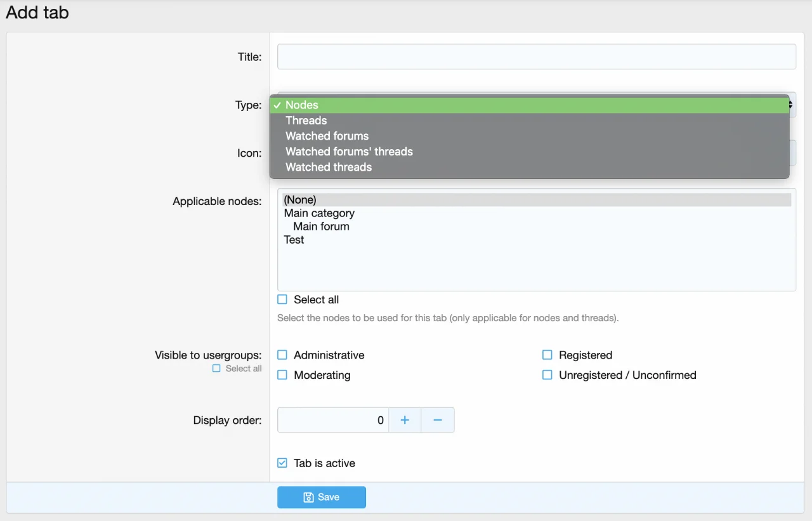Tick the Moderating usergroup checkbox

[282, 375]
